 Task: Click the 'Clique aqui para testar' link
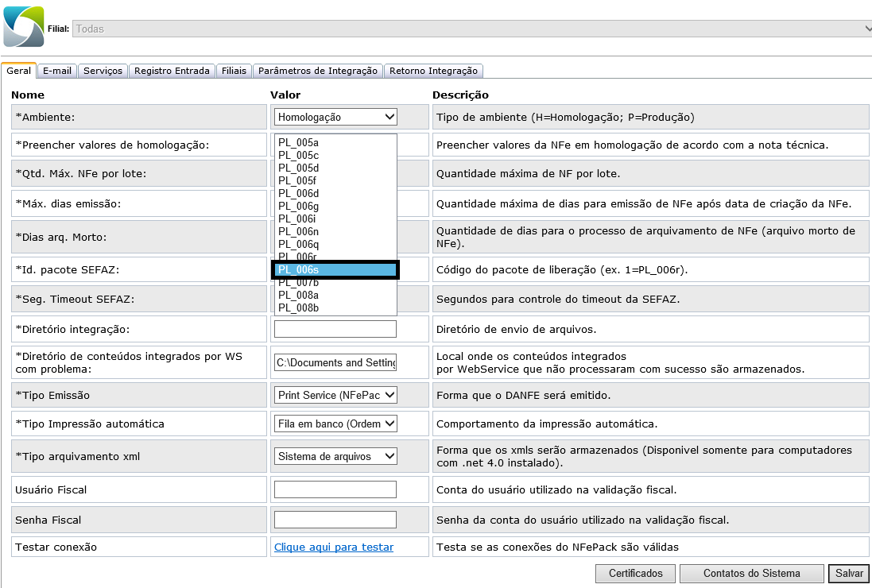[x=334, y=547]
